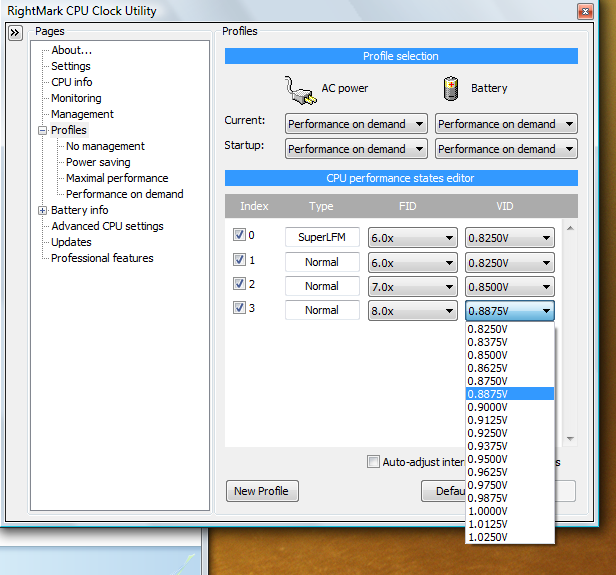Image resolution: width=616 pixels, height=575 pixels.
Task: Expand the Battery info tree node
Action: click(42, 211)
